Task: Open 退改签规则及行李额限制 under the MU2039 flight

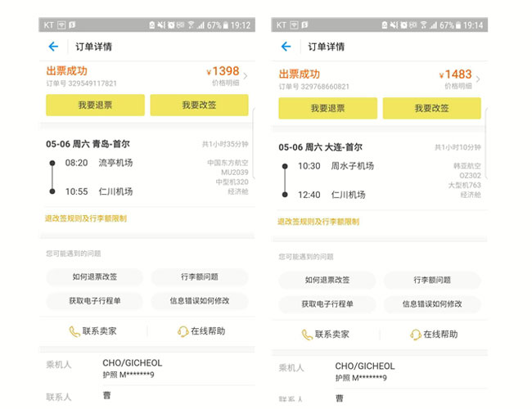Action: [x=86, y=218]
